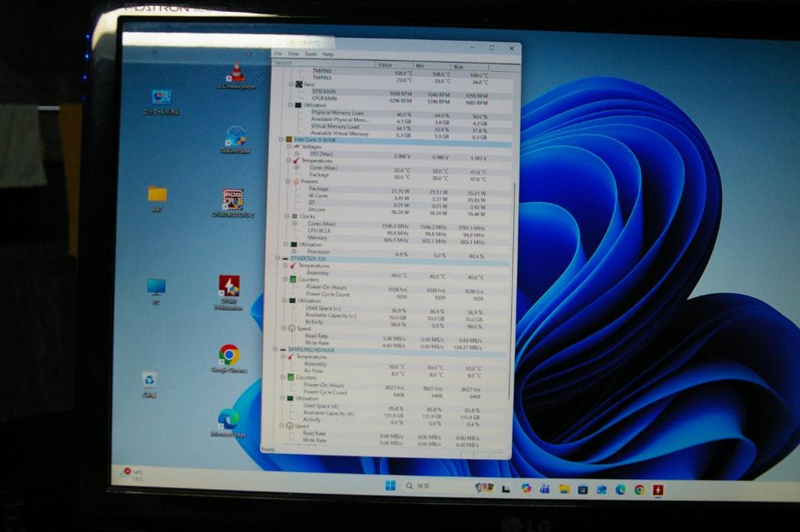The height and width of the screenshot is (532, 800).
Task: Open the View menu
Action: point(293,53)
